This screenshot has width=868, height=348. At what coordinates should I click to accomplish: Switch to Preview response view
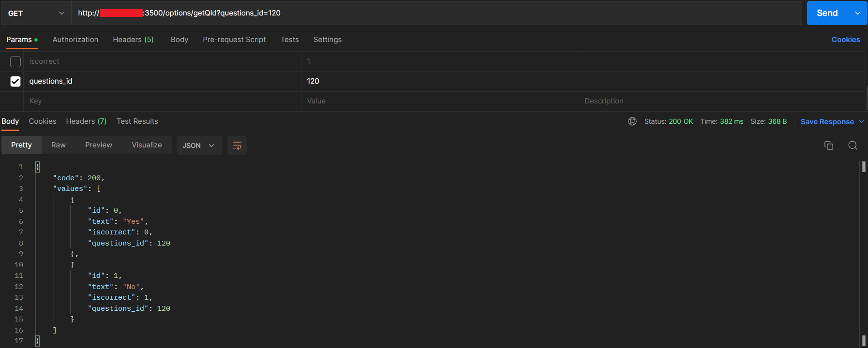[98, 145]
